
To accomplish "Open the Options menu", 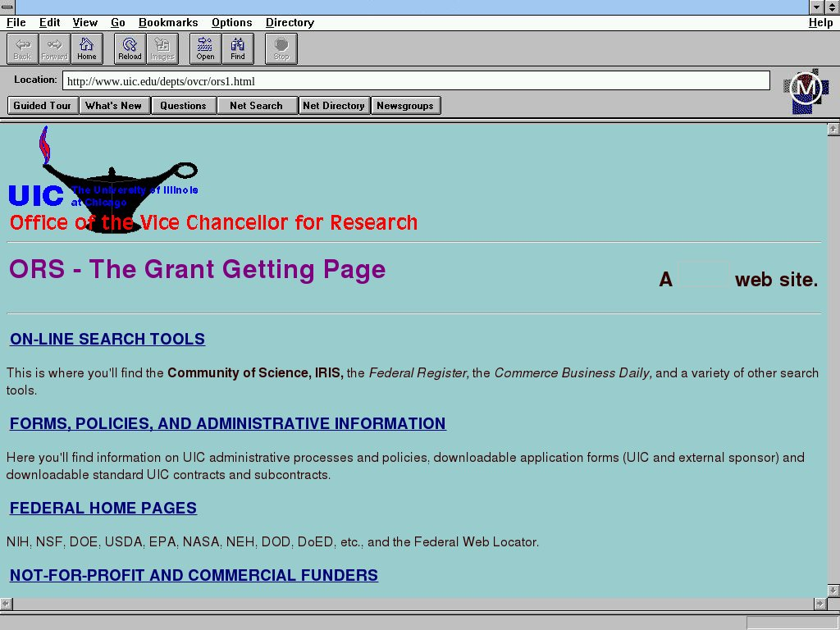I will [231, 23].
